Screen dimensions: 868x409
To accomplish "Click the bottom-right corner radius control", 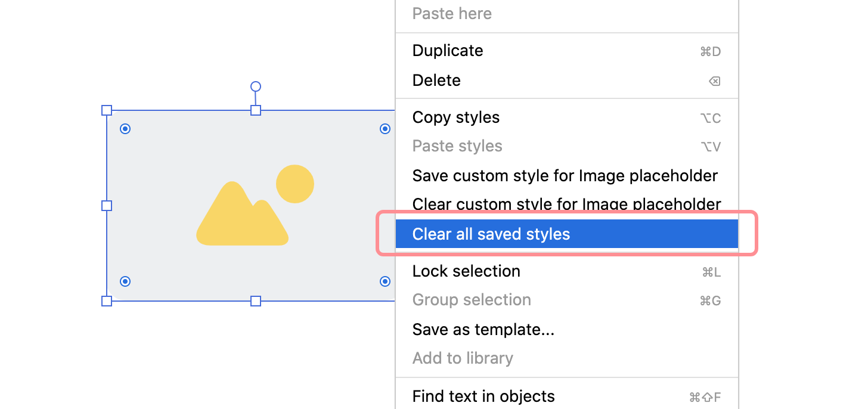I will click(385, 281).
